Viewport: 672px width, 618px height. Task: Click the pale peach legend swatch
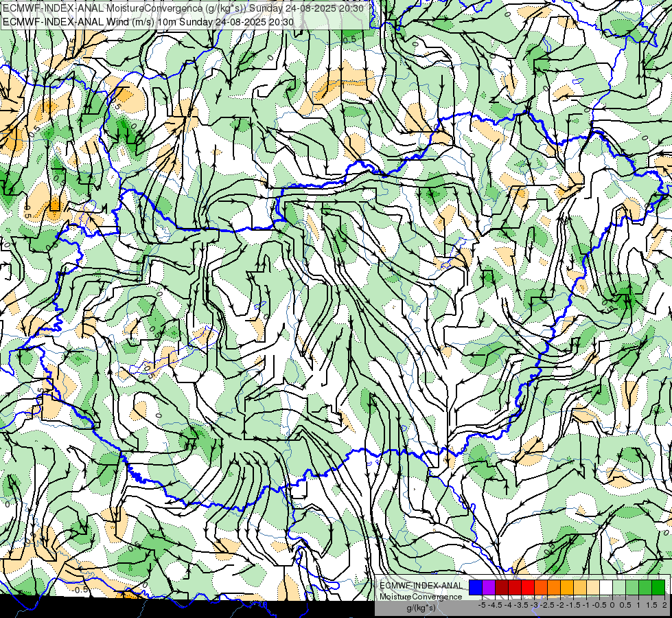[x=593, y=587]
